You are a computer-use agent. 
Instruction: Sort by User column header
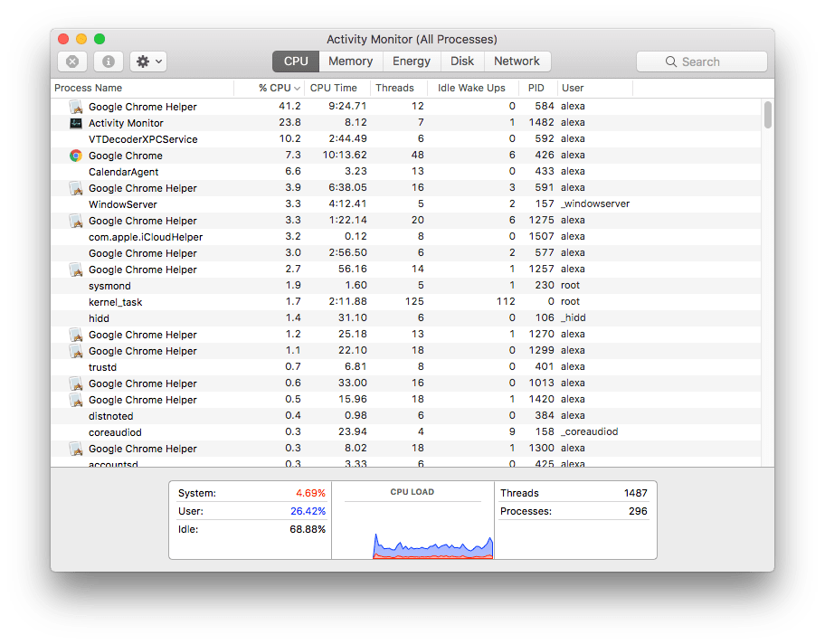[x=594, y=88]
